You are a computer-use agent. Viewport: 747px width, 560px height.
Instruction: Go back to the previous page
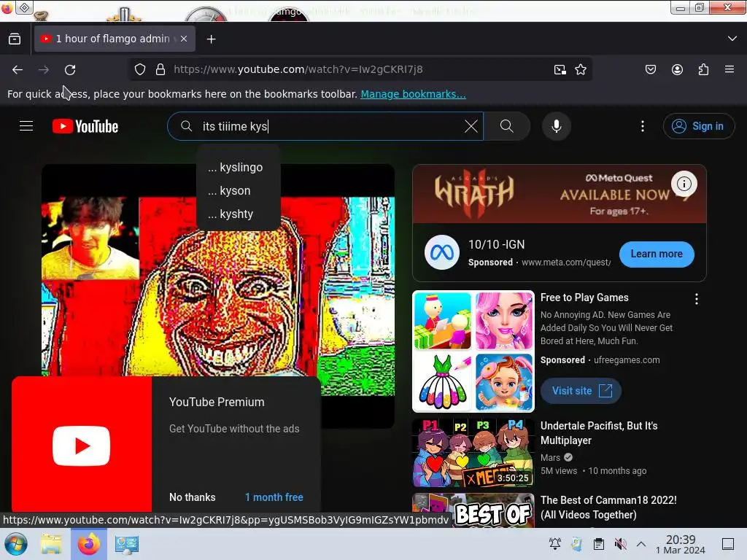(18, 69)
